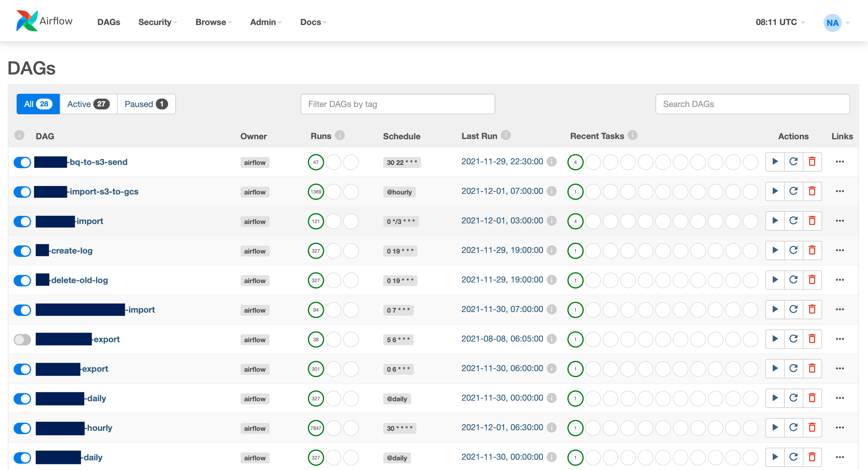Image resolution: width=868 pixels, height=470 pixels.
Task: Open the import-s3-to-gcs DAG link
Action: click(104, 191)
